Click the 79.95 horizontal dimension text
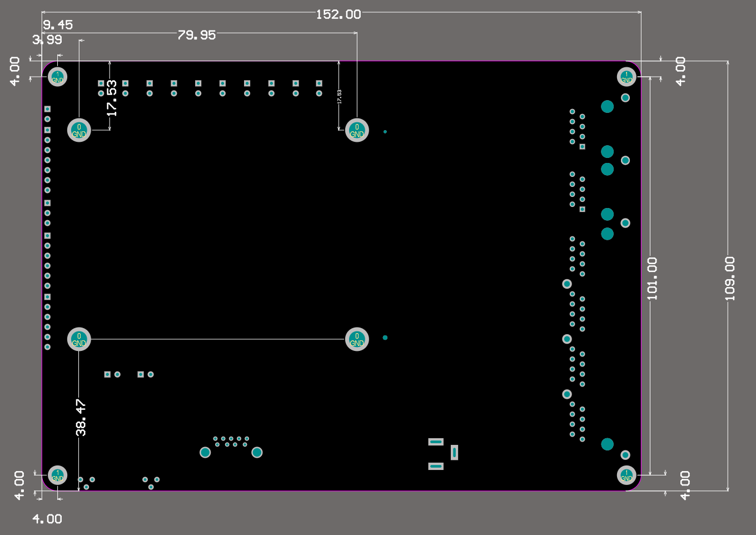Image resolution: width=756 pixels, height=535 pixels. click(196, 35)
